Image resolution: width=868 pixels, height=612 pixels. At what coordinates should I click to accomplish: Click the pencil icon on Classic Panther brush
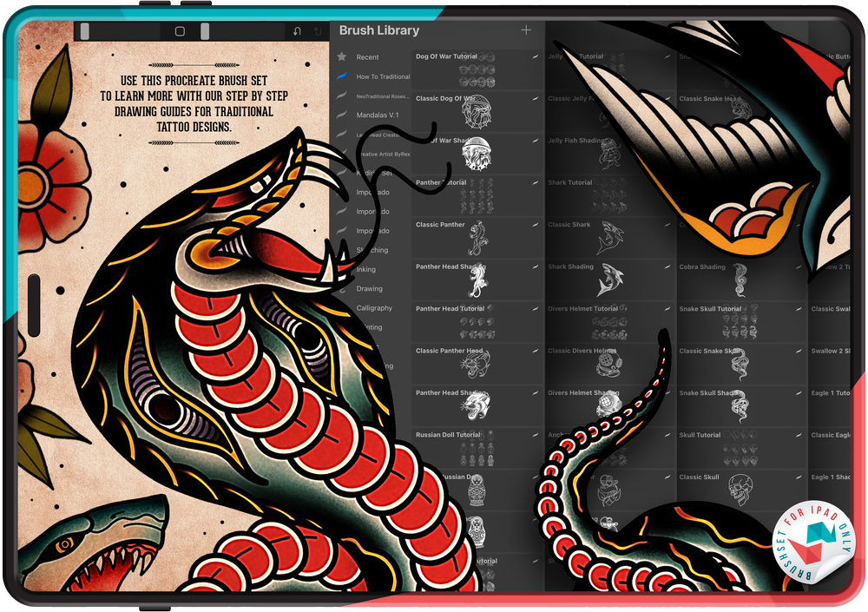(x=536, y=224)
